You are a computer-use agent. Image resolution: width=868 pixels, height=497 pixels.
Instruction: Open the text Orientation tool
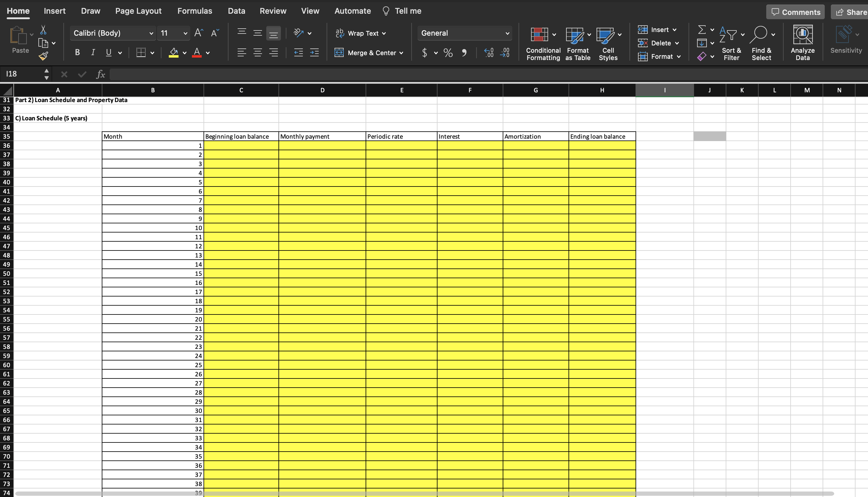pyautogui.click(x=299, y=33)
